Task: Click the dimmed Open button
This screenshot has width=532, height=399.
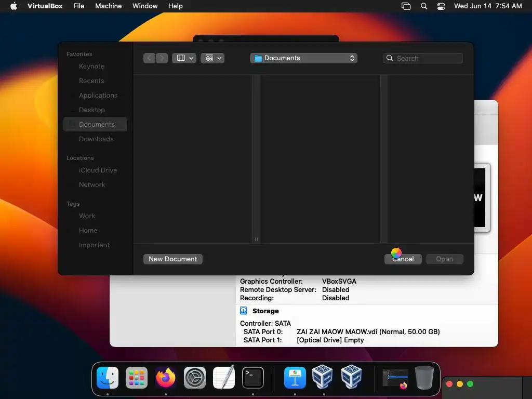Action: coord(445,259)
